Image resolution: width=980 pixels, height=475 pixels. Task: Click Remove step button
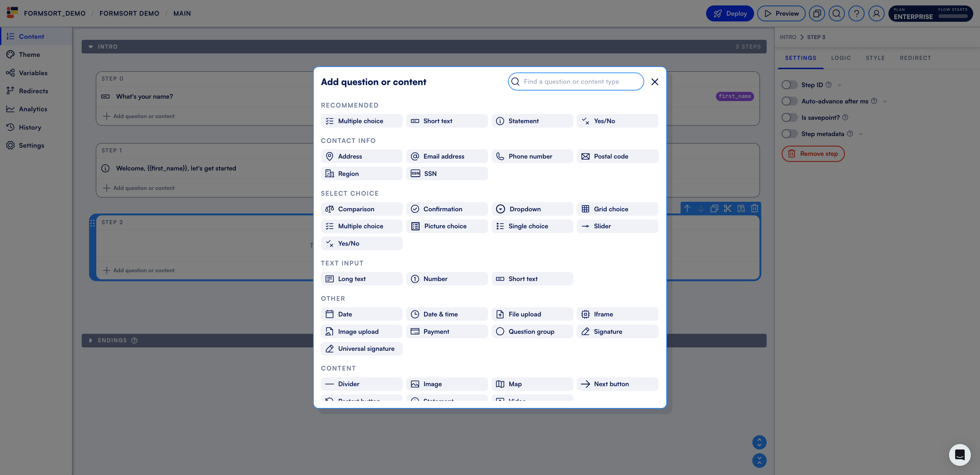pos(813,154)
